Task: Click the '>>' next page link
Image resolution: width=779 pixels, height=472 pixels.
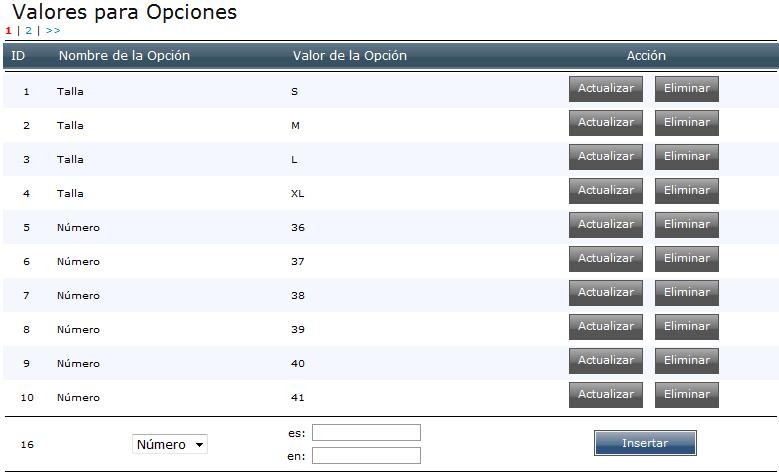Action: tap(53, 30)
